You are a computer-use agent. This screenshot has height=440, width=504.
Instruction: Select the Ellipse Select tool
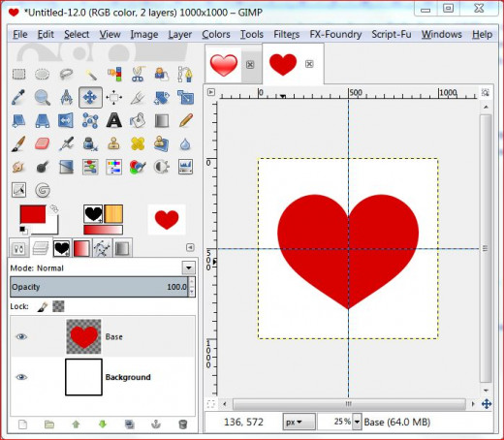click(x=43, y=74)
